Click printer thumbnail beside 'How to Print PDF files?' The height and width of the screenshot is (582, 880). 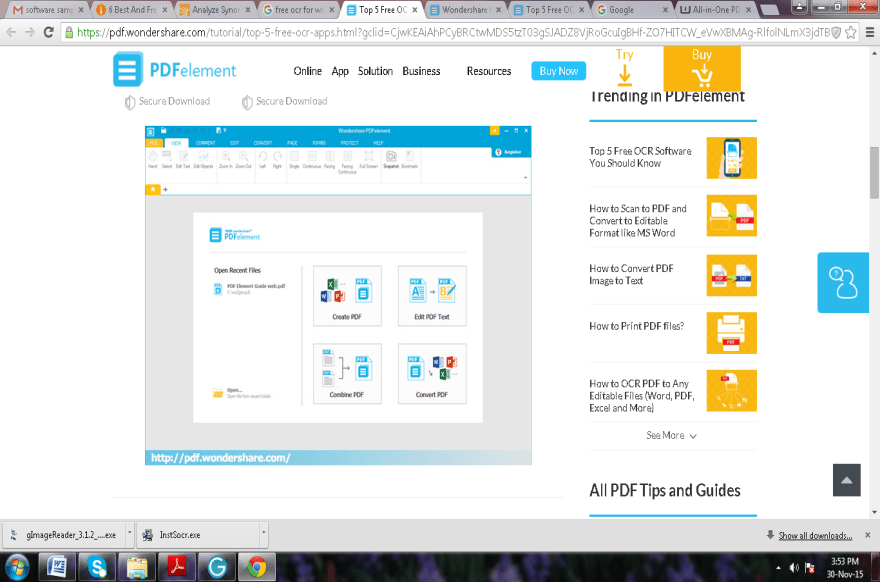point(732,333)
